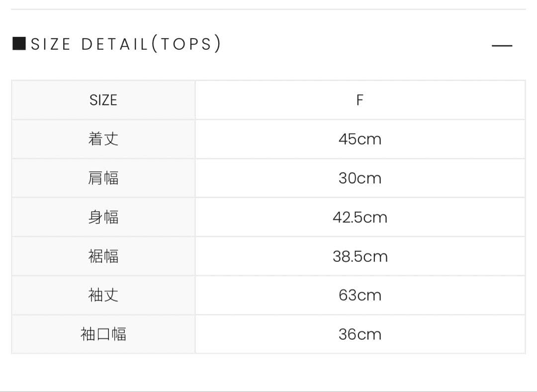Click the word SIZE in section heading
The image size is (537, 392).
[x=51, y=44]
